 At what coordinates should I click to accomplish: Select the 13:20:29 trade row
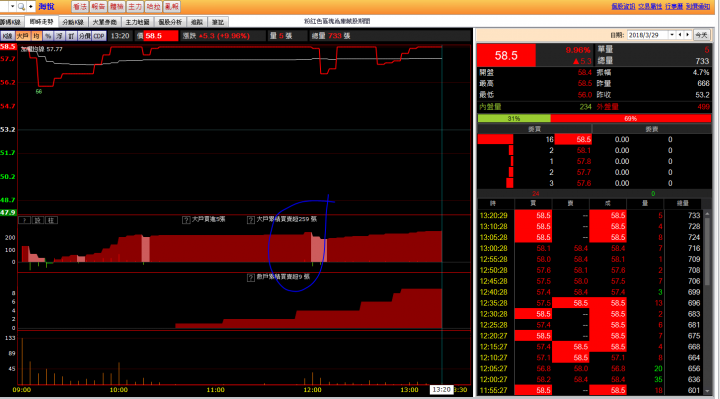[590, 215]
